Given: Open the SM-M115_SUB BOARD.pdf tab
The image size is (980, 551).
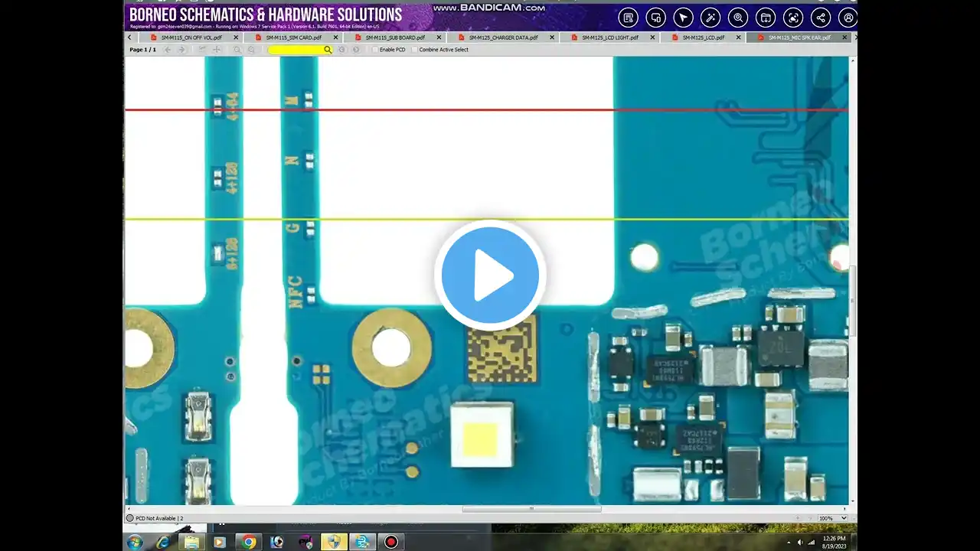Looking at the screenshot, I should (x=395, y=37).
